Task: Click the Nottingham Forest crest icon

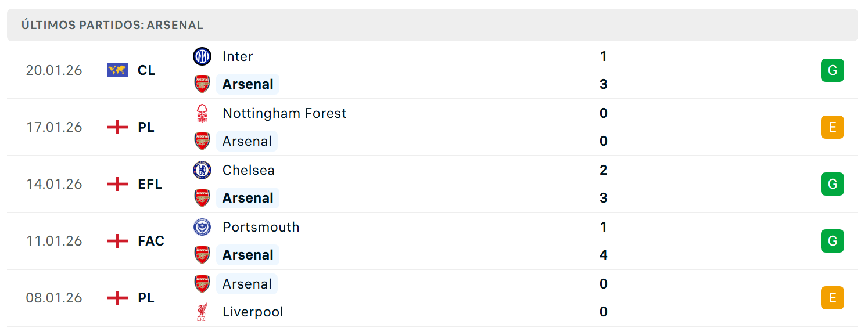Action: [202, 113]
